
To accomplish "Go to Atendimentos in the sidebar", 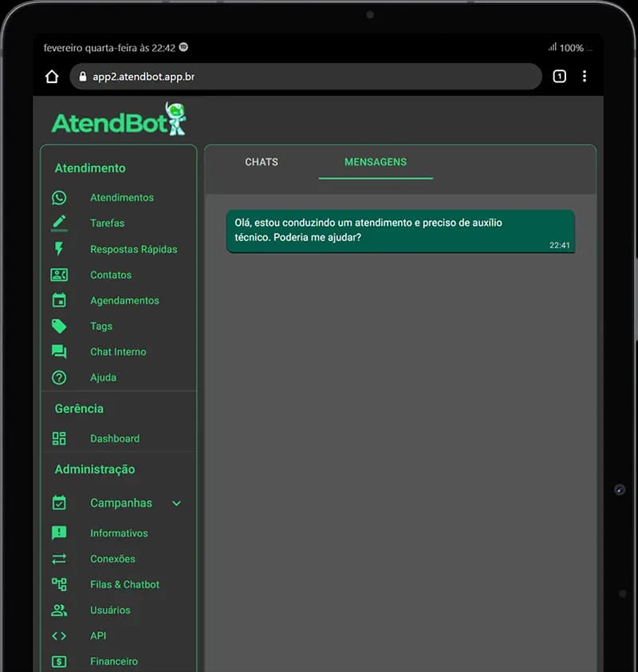I will point(122,198).
